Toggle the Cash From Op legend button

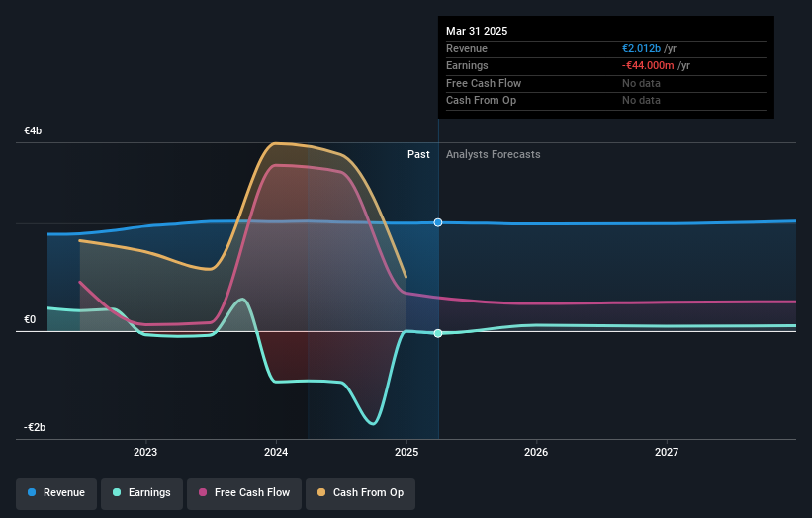point(360,493)
